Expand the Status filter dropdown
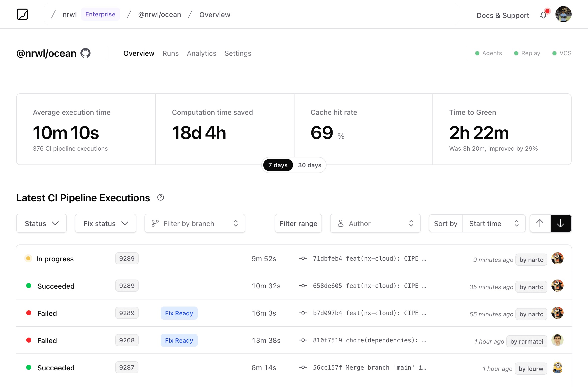588x387 pixels. [x=42, y=224]
